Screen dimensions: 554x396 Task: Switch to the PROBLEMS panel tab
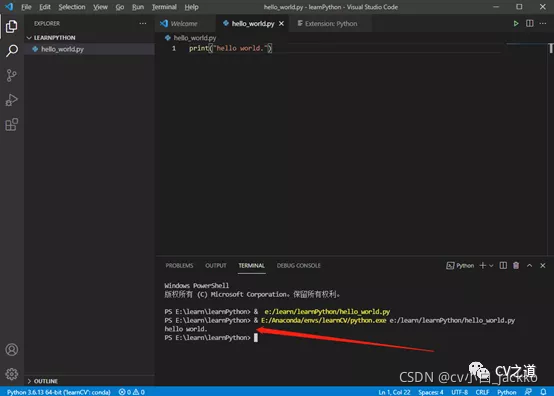(179, 265)
